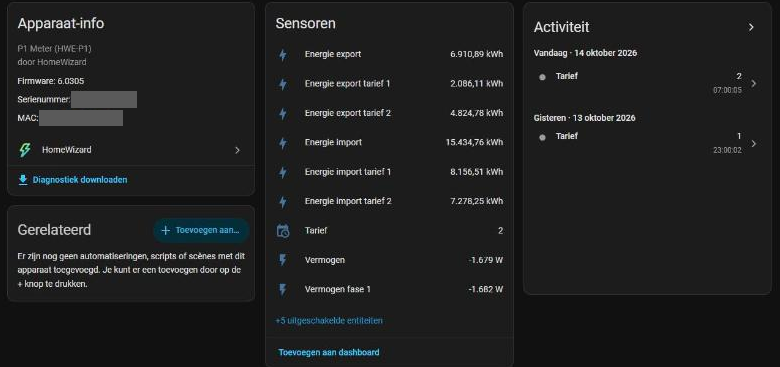Click the flash icon beside Vermogen
Screen dimensions: 780x367
[283, 260]
